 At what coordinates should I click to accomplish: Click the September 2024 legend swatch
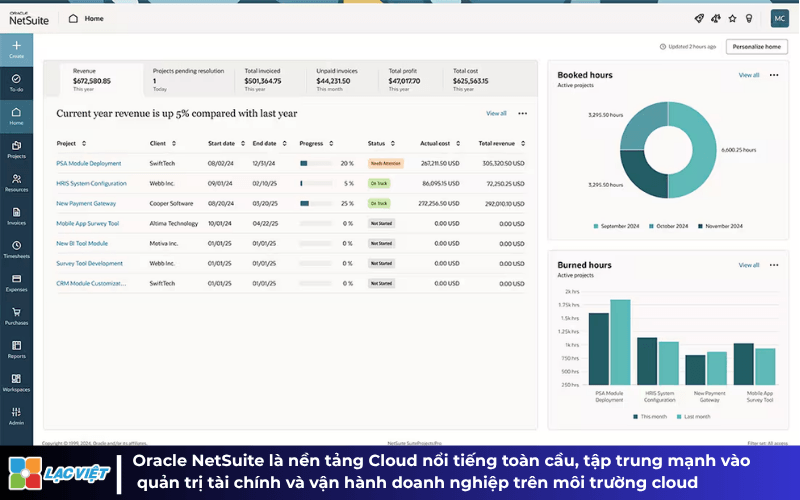click(x=596, y=226)
